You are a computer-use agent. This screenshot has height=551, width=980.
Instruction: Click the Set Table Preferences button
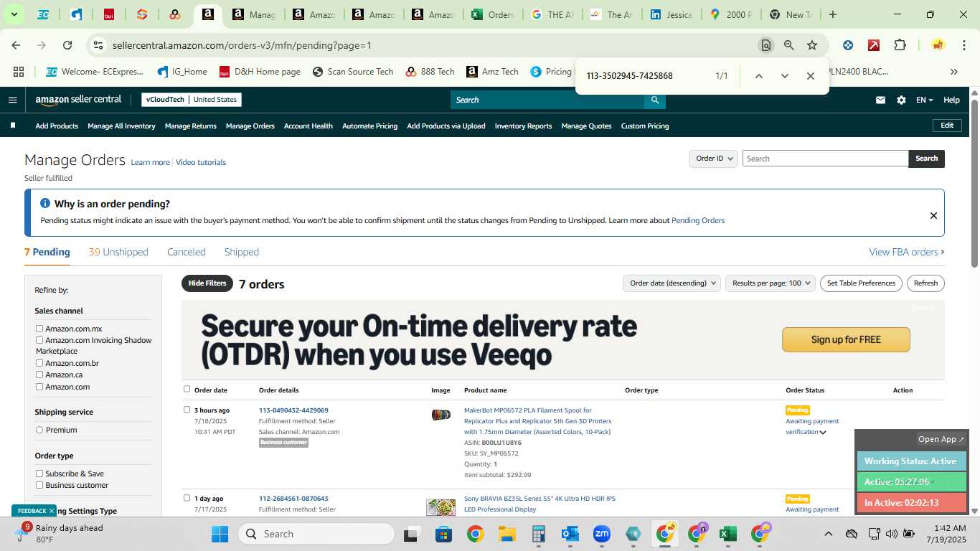tap(861, 283)
